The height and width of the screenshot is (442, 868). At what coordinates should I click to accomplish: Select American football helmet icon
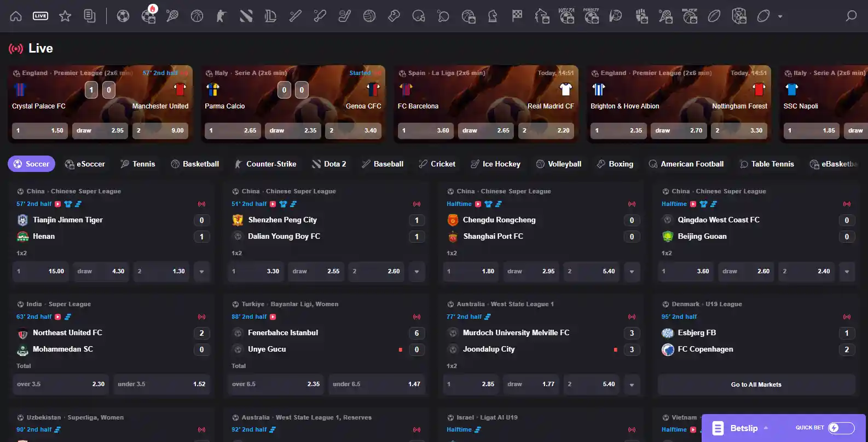(419, 16)
